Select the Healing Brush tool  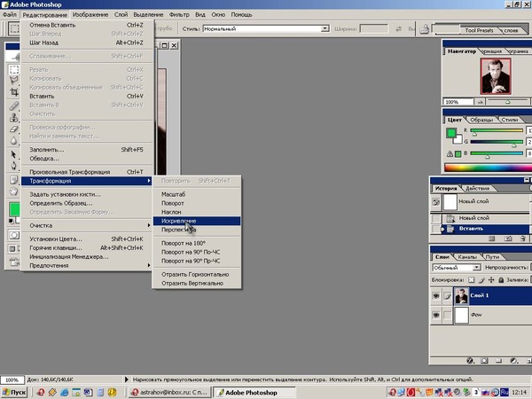(14, 106)
